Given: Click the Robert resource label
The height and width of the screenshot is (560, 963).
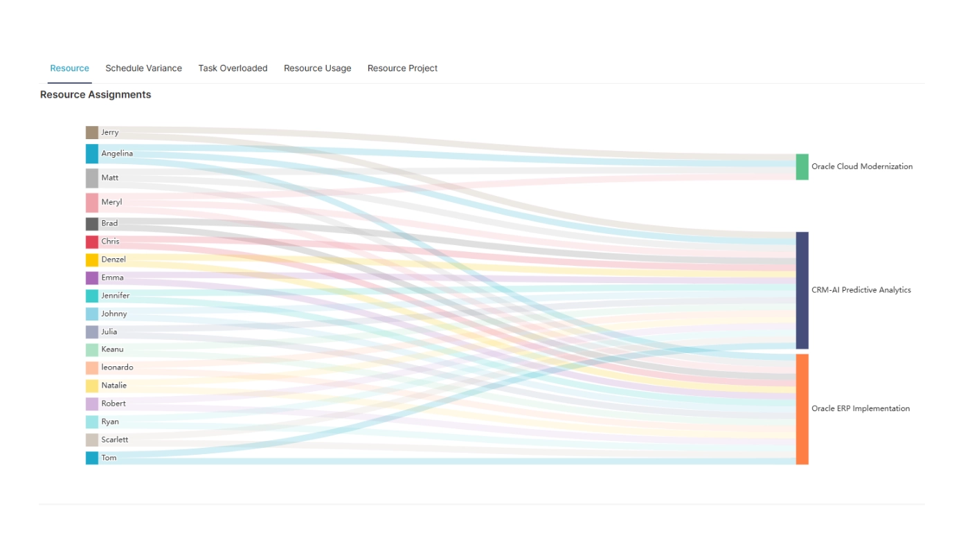Looking at the screenshot, I should pos(114,404).
